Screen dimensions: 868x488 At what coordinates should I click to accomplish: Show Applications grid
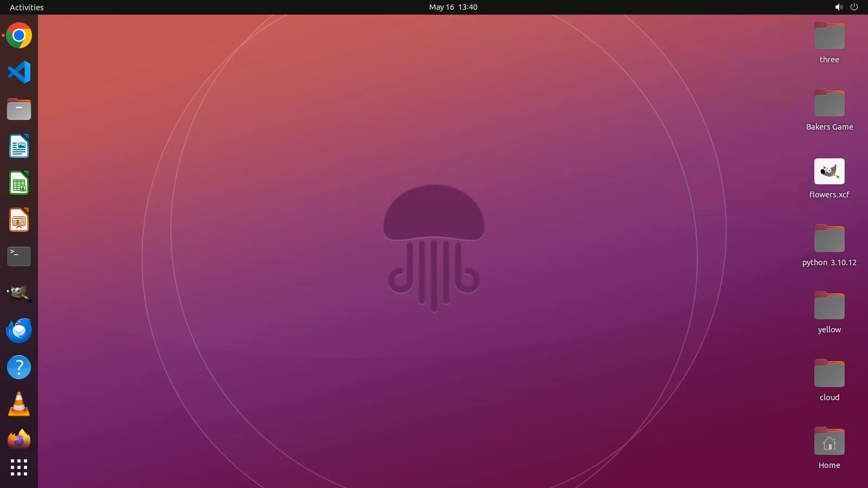(19, 467)
